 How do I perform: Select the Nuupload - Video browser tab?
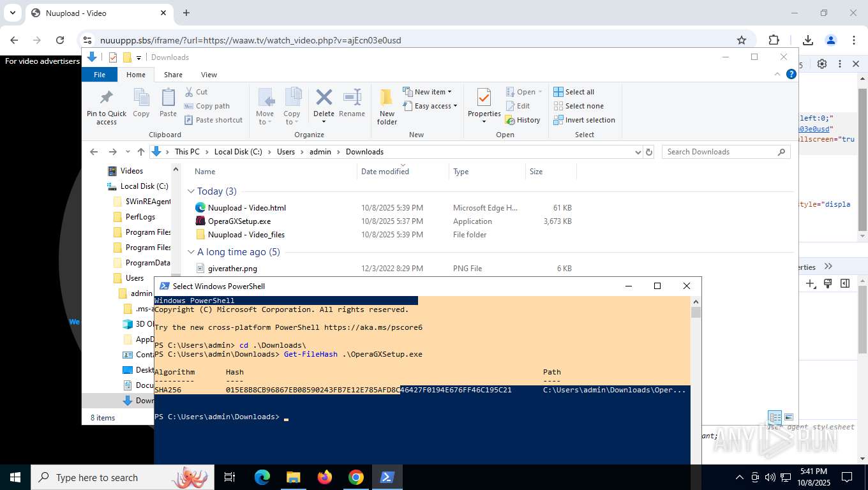[98, 13]
